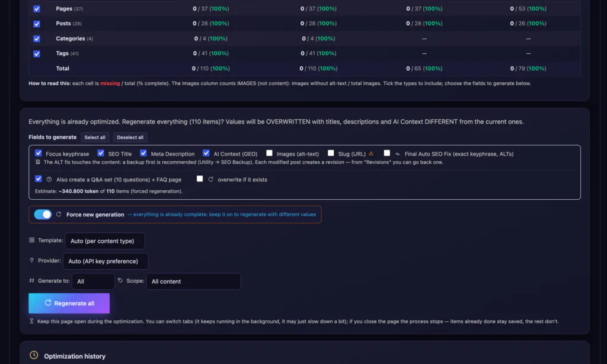Viewport: 607px width, 364px height.
Task: Click the refresh icon beside Force new generation
Action: pyautogui.click(x=59, y=214)
